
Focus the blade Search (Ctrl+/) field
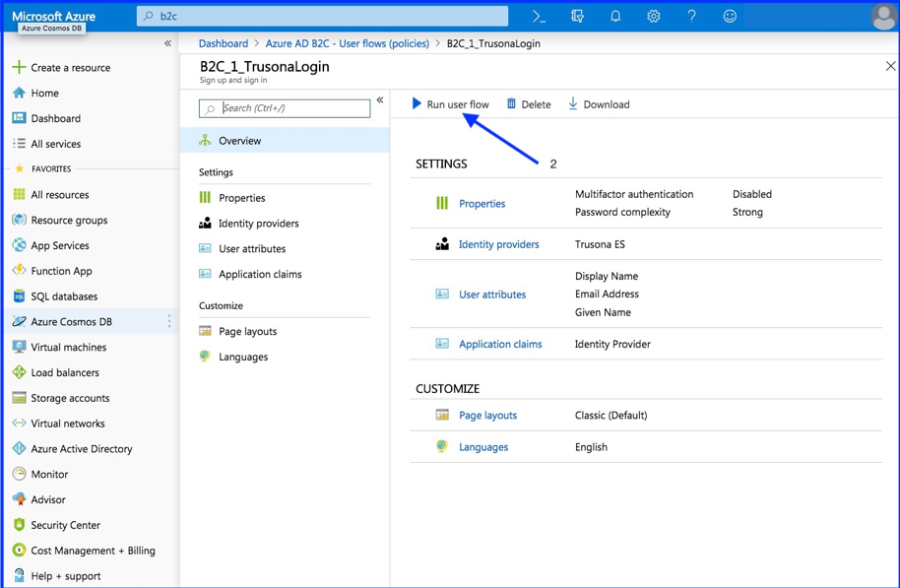click(x=285, y=108)
